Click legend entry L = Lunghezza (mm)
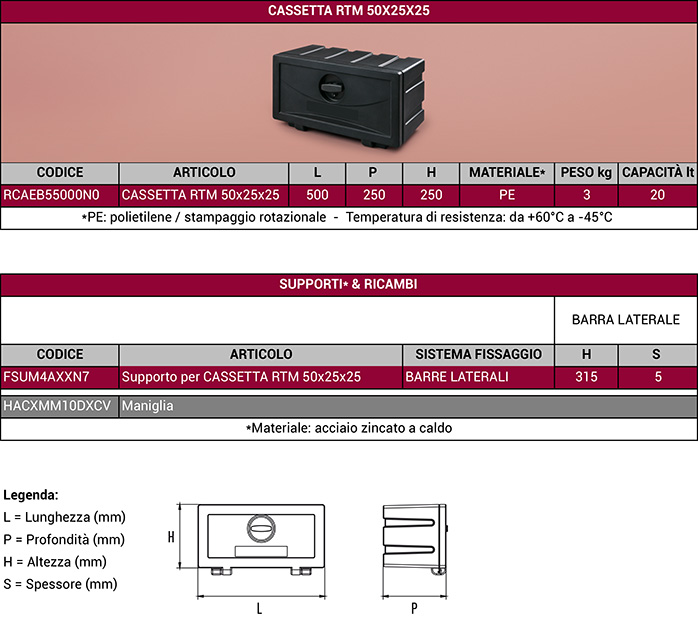The image size is (698, 642). pyautogui.click(x=64, y=517)
